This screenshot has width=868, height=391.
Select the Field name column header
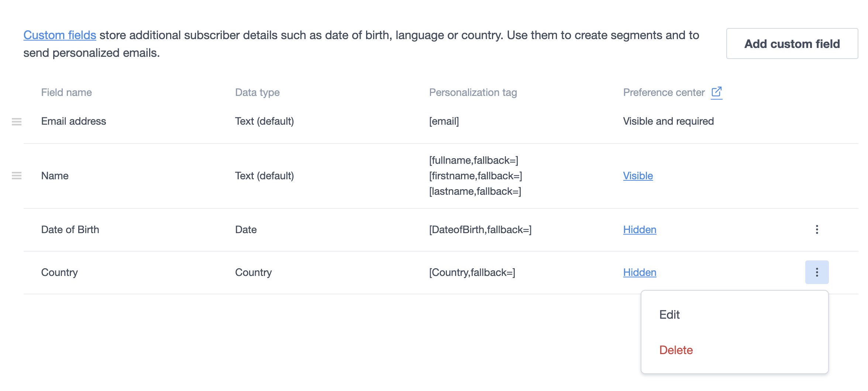[66, 92]
